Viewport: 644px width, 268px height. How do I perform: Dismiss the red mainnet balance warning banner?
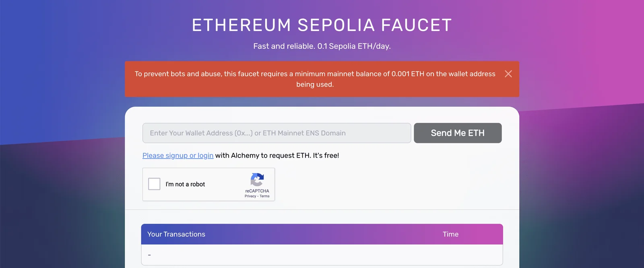508,74
